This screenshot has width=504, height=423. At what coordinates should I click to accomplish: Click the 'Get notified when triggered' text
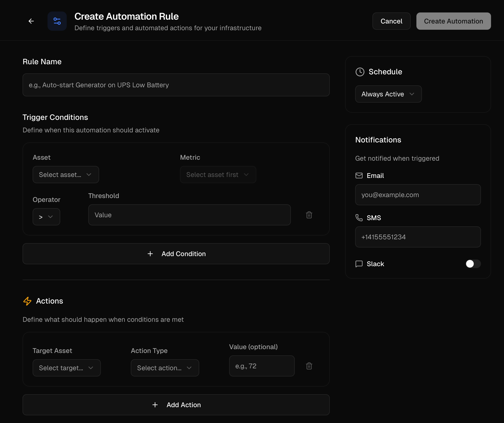coord(397,158)
